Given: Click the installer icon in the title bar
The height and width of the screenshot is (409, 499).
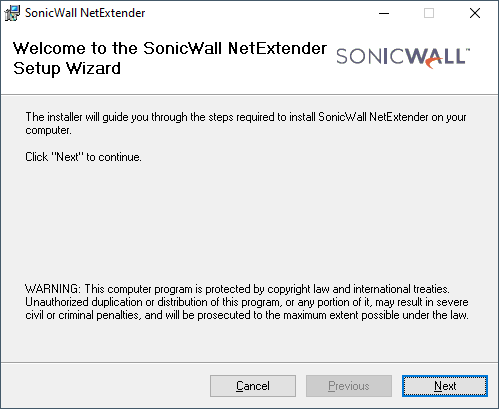Looking at the screenshot, I should pyautogui.click(x=12, y=13).
